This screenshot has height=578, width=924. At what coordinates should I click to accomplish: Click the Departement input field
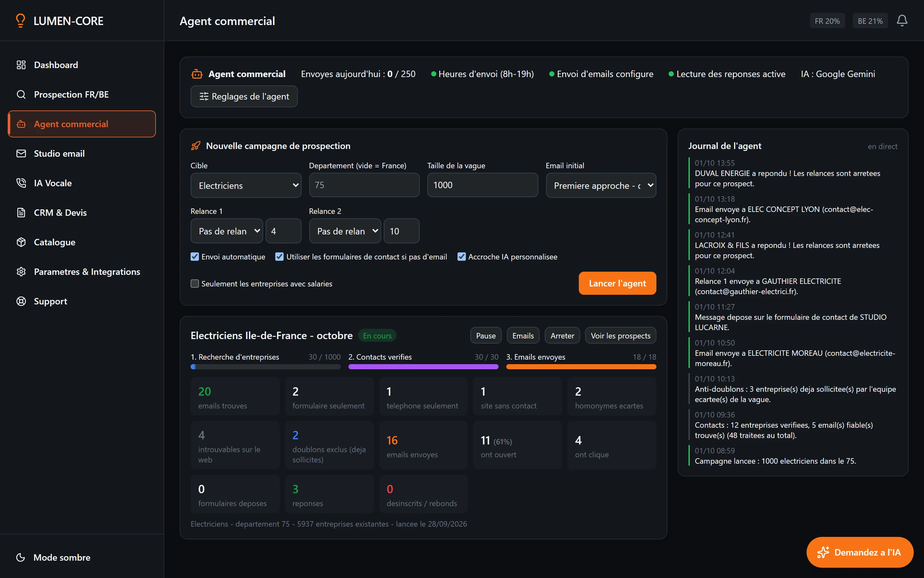coord(364,185)
